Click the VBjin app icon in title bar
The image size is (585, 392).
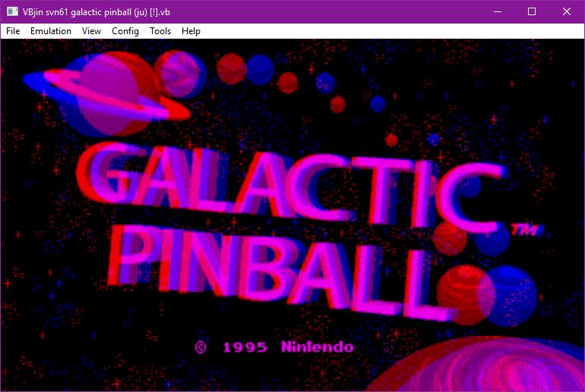point(12,11)
